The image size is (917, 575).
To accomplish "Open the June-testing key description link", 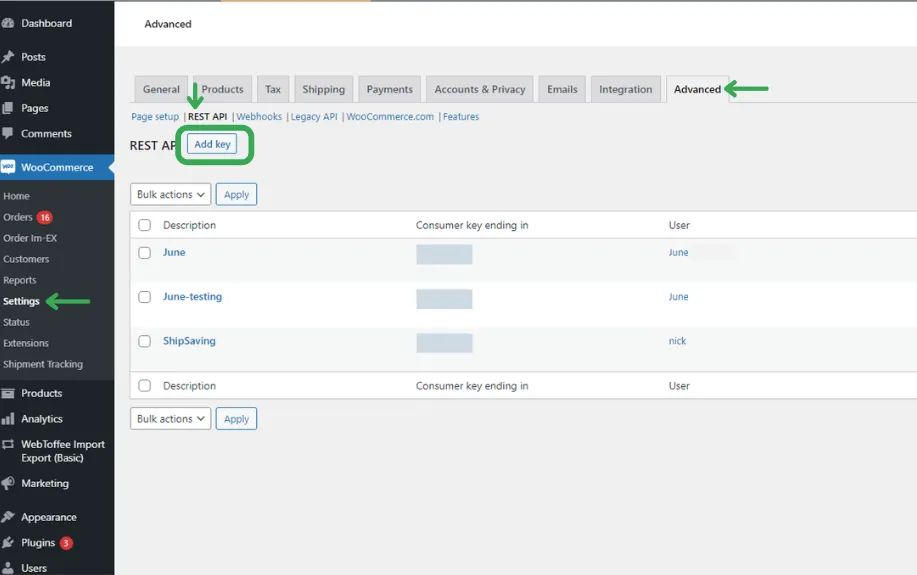I will pos(192,297).
